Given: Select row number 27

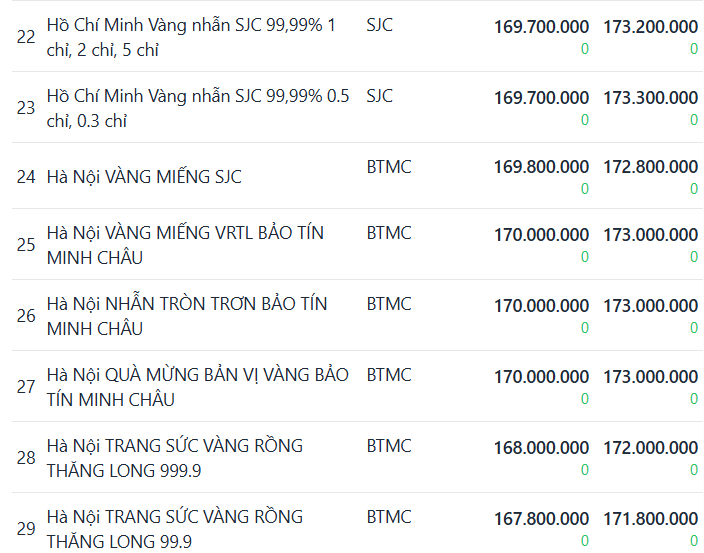Looking at the screenshot, I should pyautogui.click(x=26, y=387).
